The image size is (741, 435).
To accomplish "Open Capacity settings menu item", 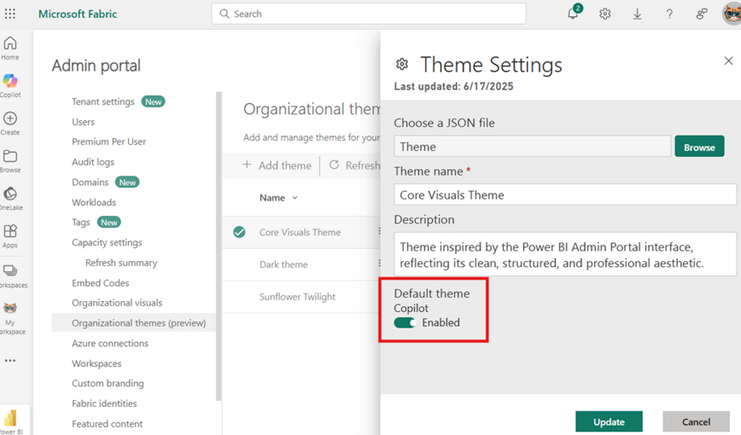I will point(107,243).
